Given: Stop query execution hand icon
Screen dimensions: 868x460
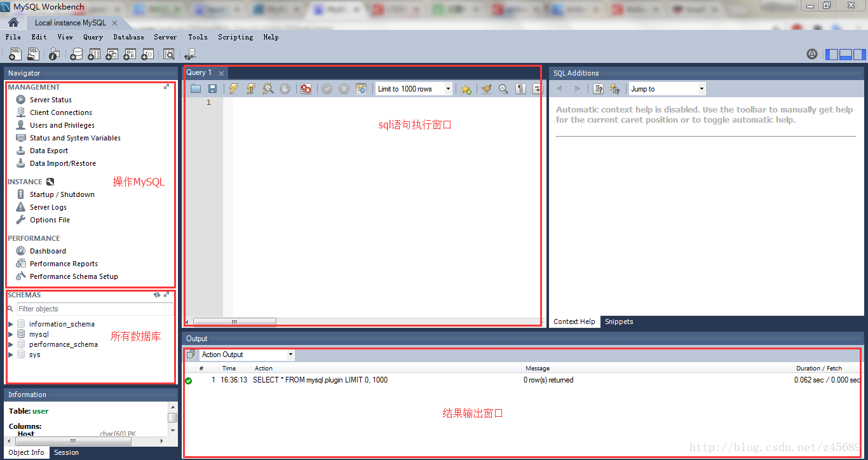Looking at the screenshot, I should point(285,89).
